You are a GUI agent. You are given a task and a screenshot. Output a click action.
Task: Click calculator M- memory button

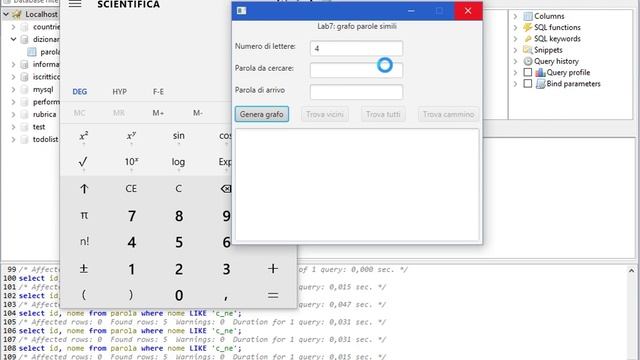point(198,113)
